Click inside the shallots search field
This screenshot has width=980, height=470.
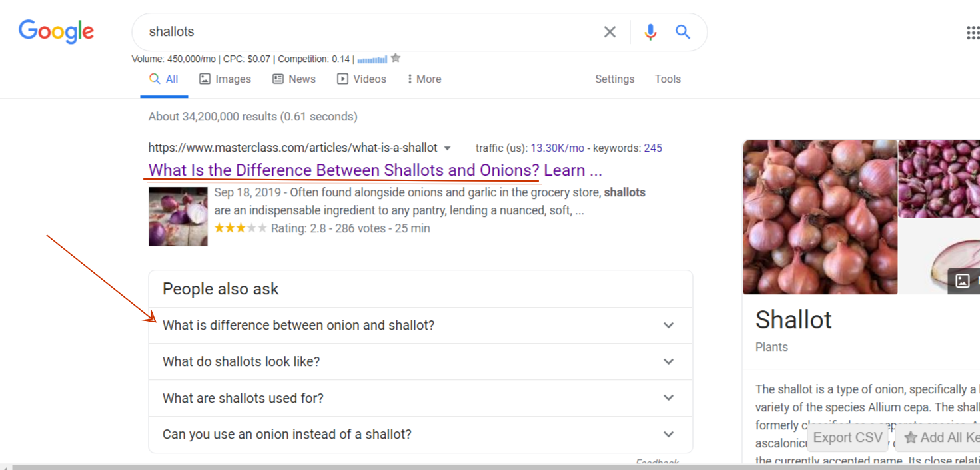(x=366, y=32)
